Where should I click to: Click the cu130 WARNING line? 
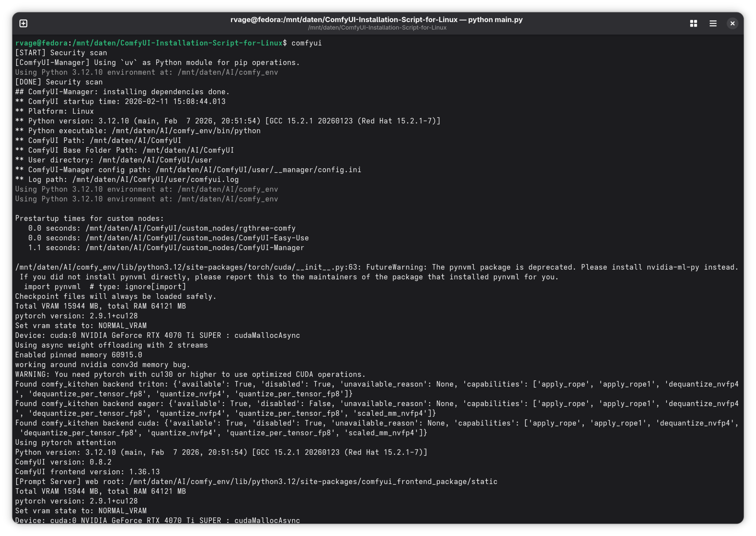(x=190, y=375)
